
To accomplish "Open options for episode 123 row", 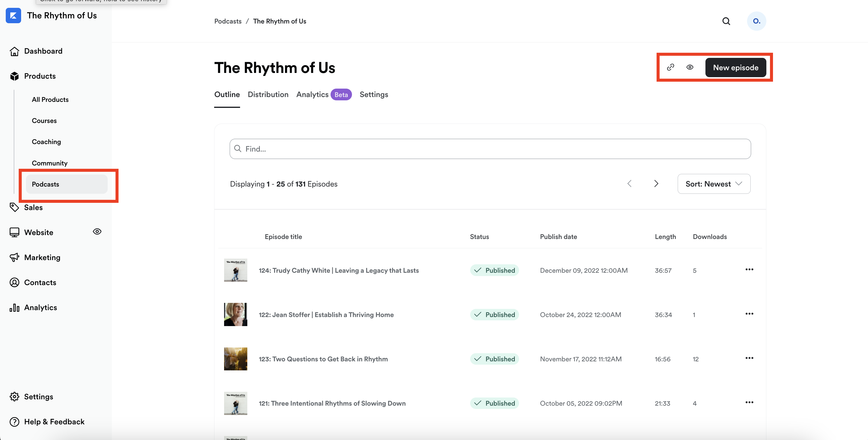I will coord(749,358).
